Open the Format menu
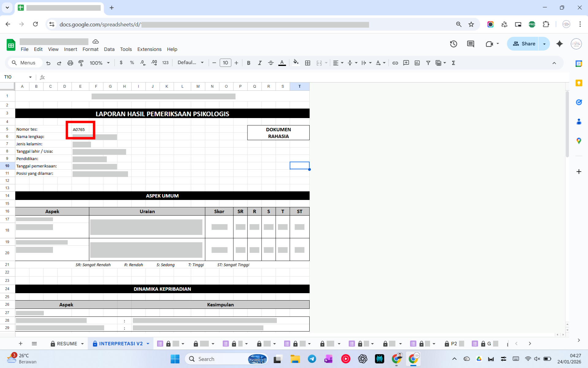 click(90, 49)
